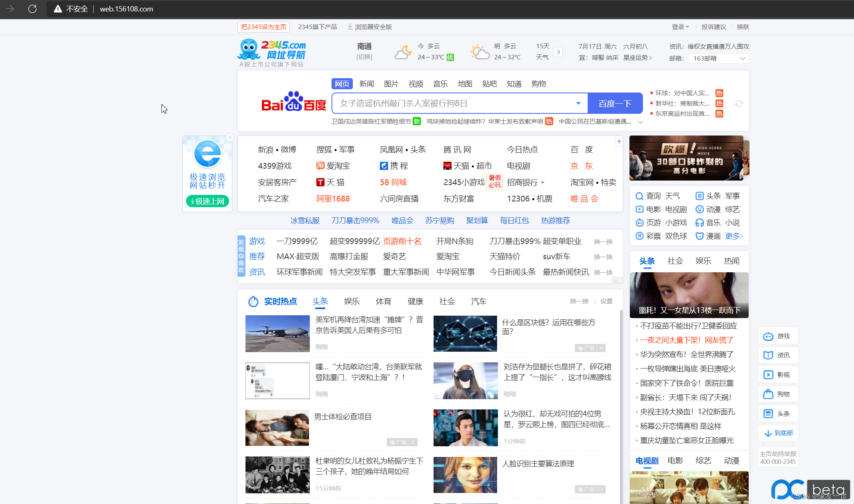Click 把2345设为主页 button
Image resolution: width=854 pixels, height=504 pixels.
[263, 27]
